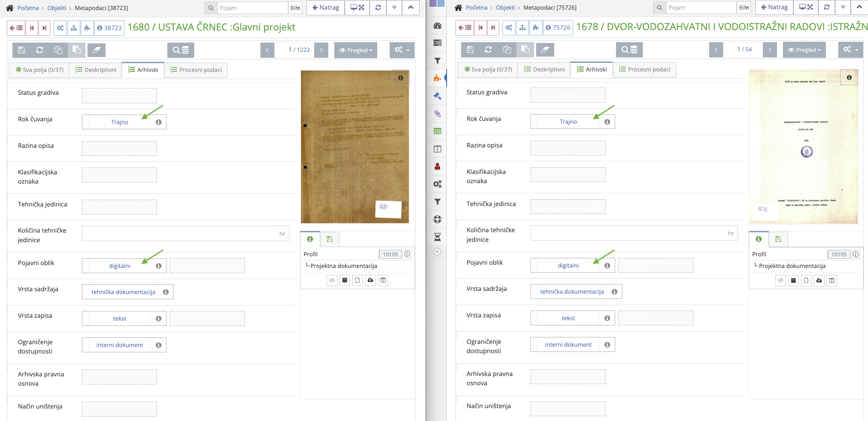This screenshot has height=421, width=868.
Task: Save record 75726 with the floppy disk icon
Action: pyautogui.click(x=470, y=49)
